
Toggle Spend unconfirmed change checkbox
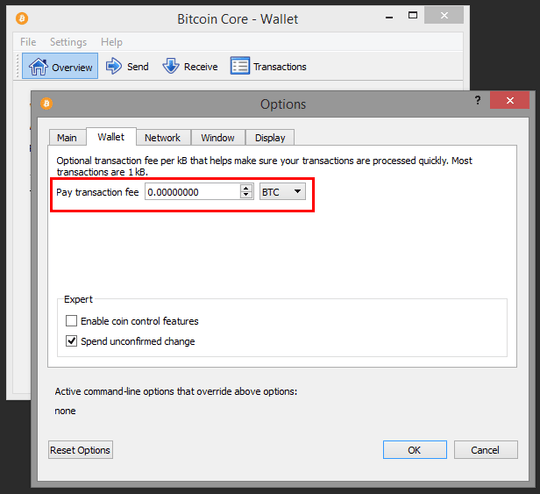71,341
